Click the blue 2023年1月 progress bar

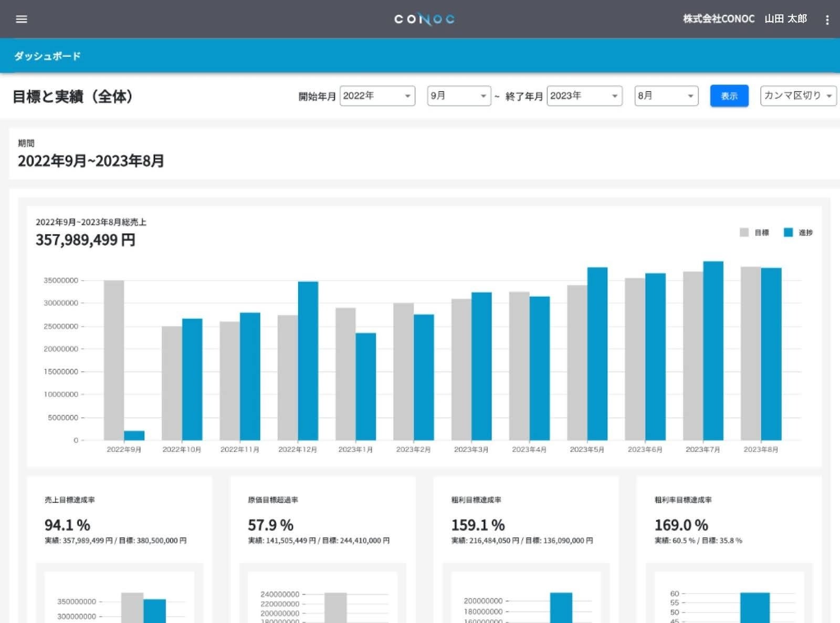[x=366, y=387]
